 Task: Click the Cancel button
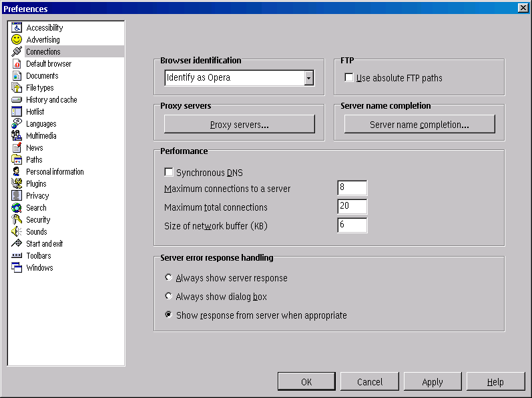pyautogui.click(x=370, y=382)
